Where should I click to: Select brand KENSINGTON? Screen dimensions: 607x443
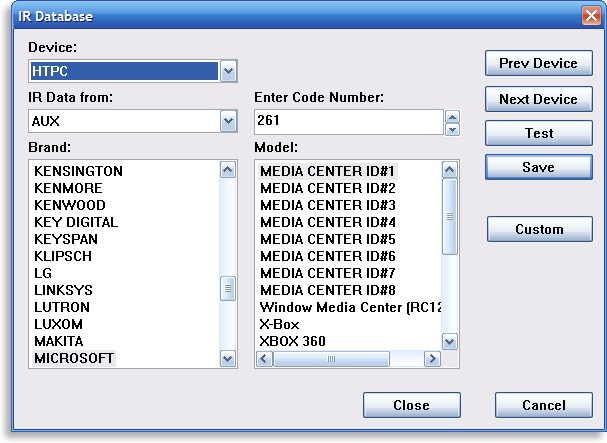(79, 171)
